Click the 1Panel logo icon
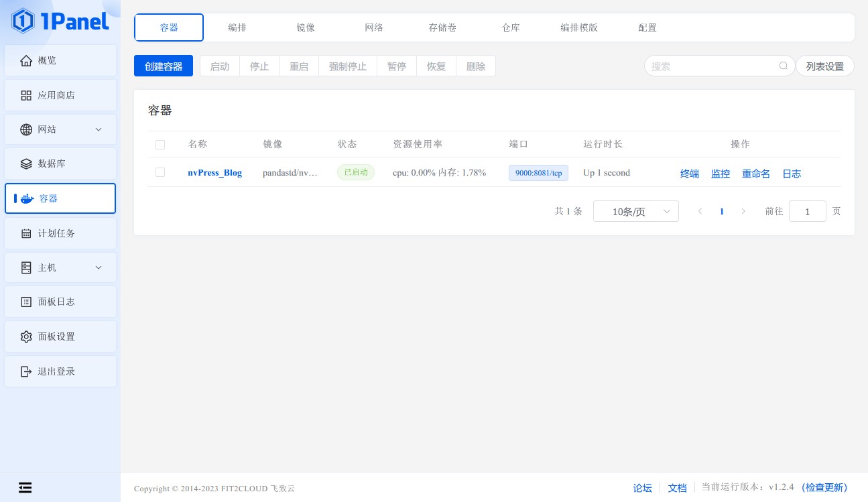The image size is (868, 502). [x=23, y=21]
